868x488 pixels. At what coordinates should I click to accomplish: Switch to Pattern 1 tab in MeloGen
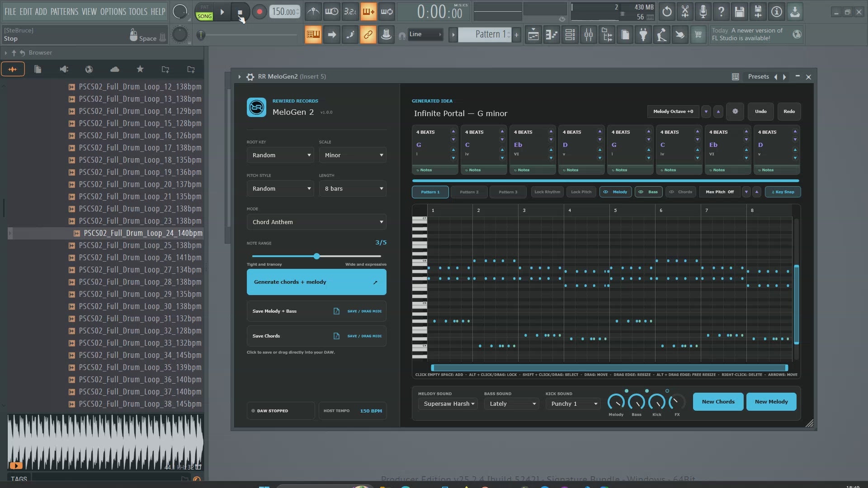click(430, 192)
